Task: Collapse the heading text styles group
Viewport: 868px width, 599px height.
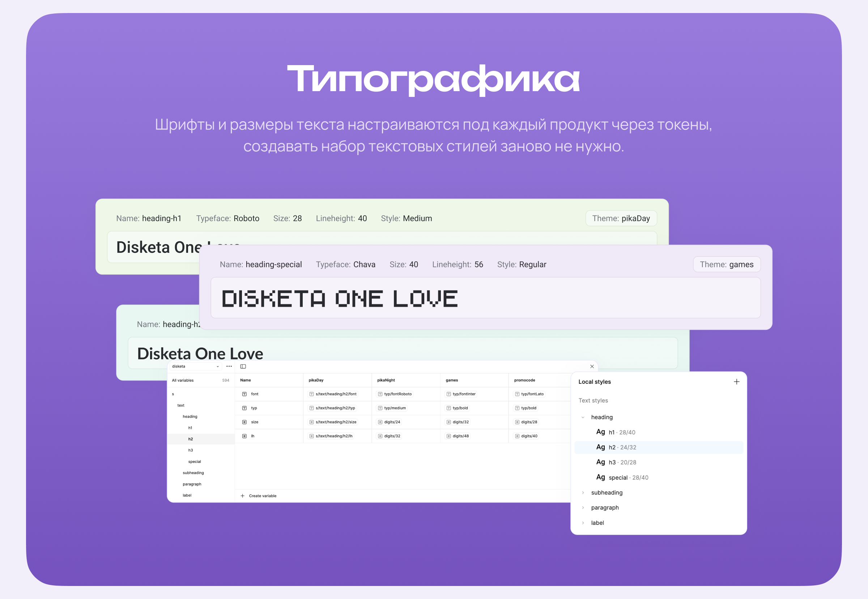Action: click(583, 417)
